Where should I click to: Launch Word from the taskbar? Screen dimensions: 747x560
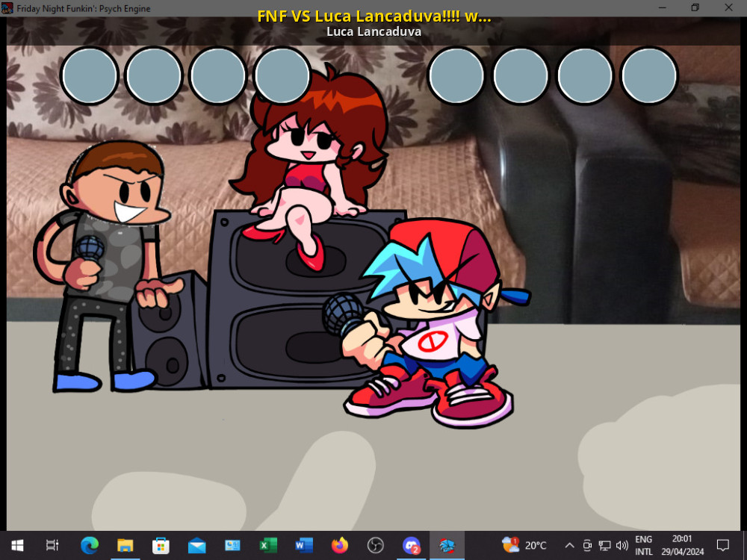(x=304, y=546)
